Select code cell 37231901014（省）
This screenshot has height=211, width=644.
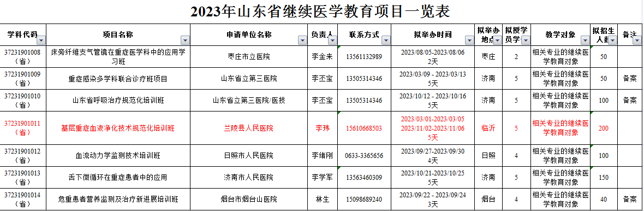pyautogui.click(x=22, y=199)
